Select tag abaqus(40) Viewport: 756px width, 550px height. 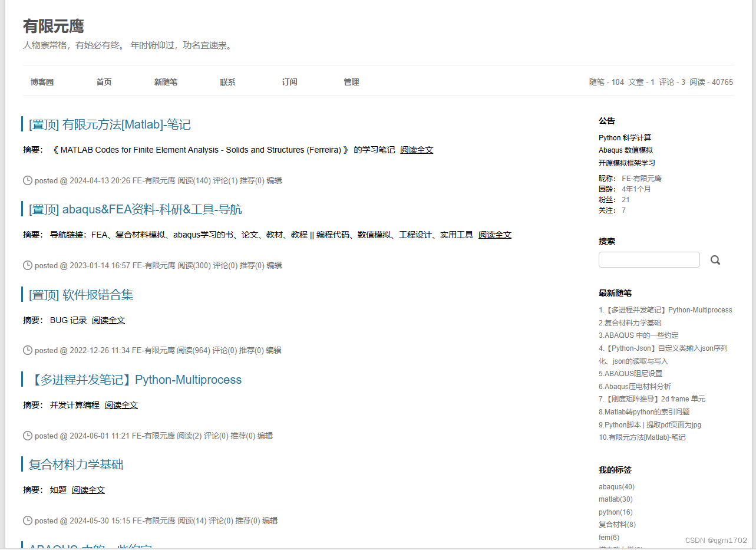616,487
